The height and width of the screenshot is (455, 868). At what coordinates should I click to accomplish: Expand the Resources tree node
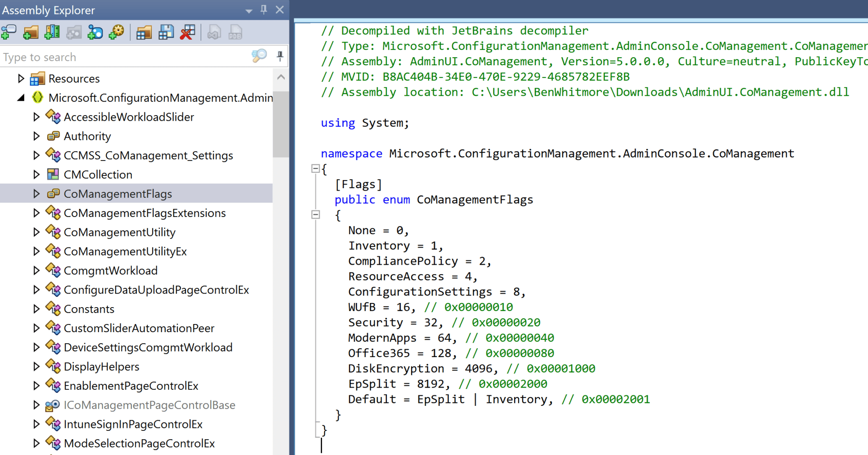pos(21,78)
